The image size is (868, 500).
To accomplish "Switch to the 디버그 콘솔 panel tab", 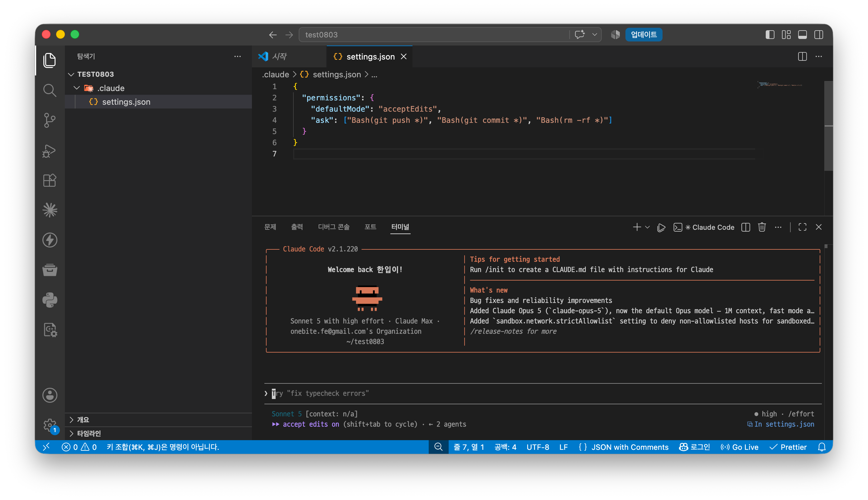I will click(334, 227).
